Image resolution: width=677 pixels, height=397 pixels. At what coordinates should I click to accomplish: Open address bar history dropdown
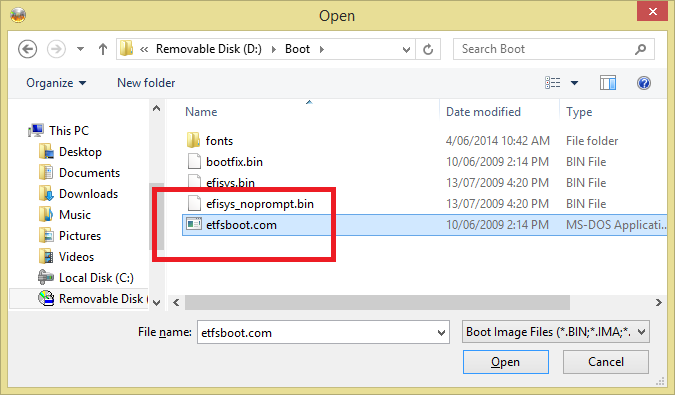[x=406, y=50]
